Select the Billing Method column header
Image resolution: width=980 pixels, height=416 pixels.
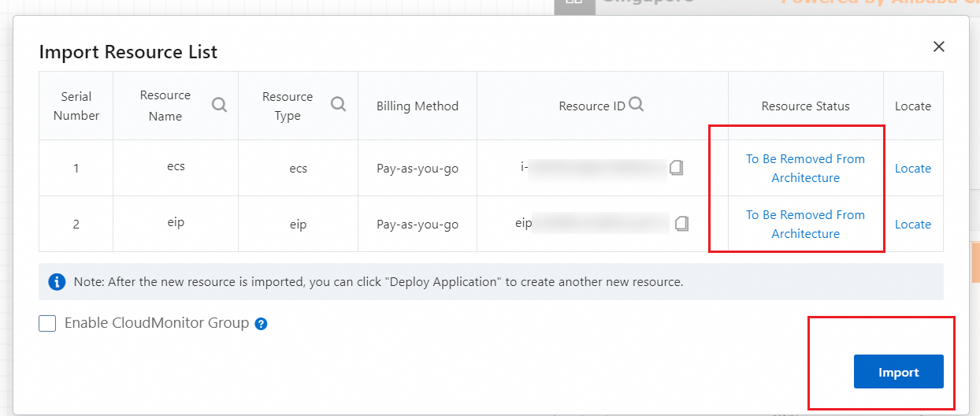click(418, 106)
